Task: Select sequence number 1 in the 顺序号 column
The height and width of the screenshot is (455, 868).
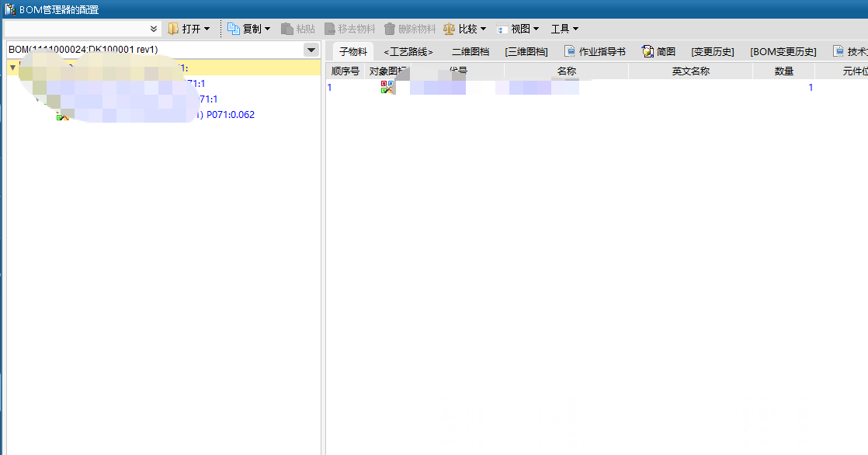Action: pyautogui.click(x=329, y=88)
